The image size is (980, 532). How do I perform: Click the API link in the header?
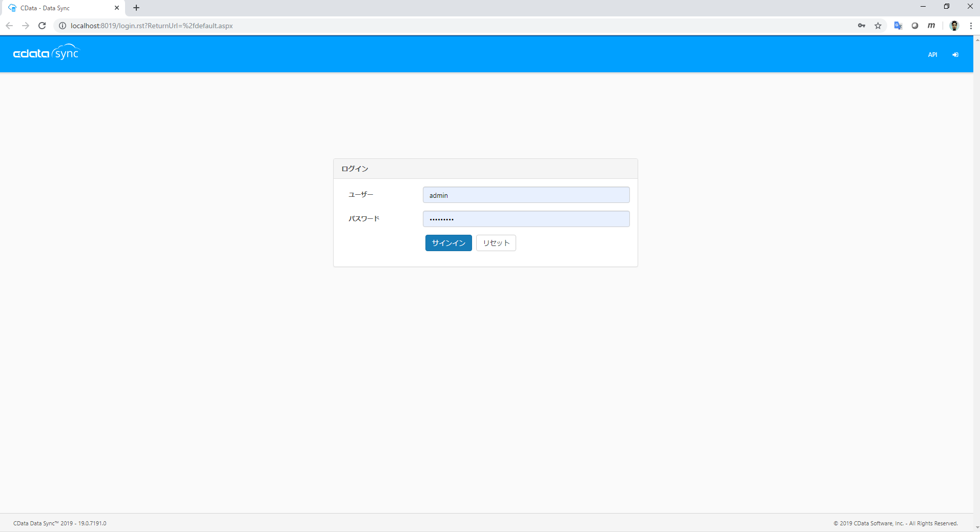932,54
